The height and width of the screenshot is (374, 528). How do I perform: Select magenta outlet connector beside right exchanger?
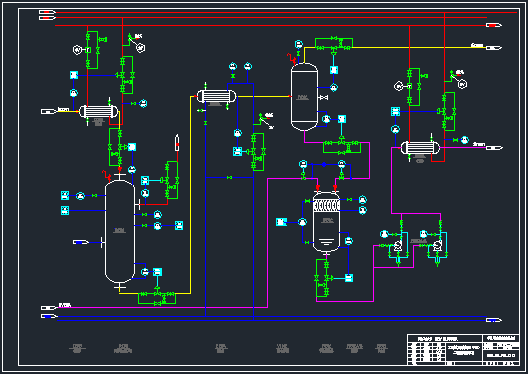[494, 148]
